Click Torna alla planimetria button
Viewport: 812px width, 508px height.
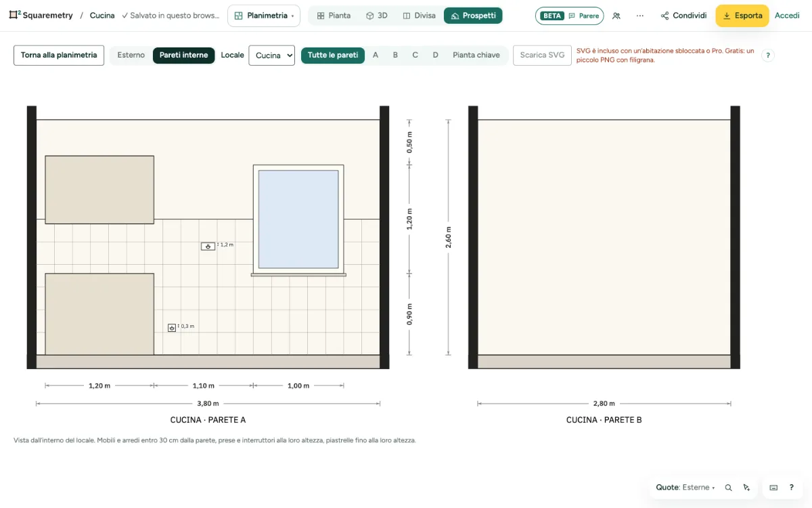click(x=59, y=56)
